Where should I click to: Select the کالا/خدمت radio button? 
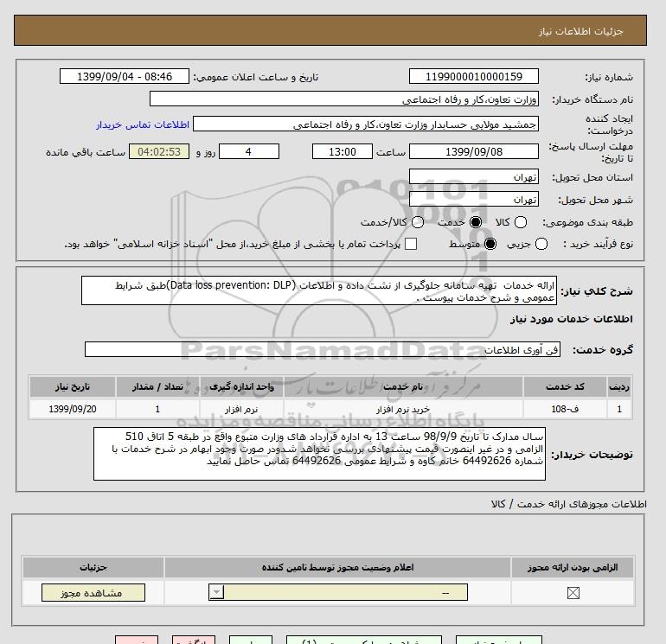pos(418,222)
